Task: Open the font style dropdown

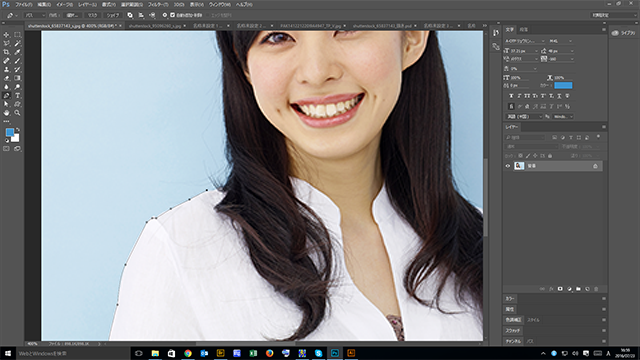Action: click(560, 41)
